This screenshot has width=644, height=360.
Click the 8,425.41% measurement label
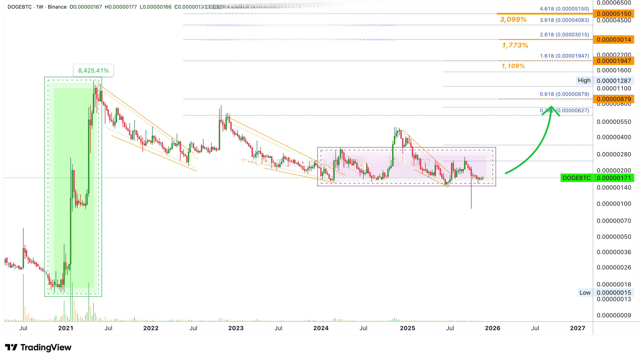click(94, 70)
